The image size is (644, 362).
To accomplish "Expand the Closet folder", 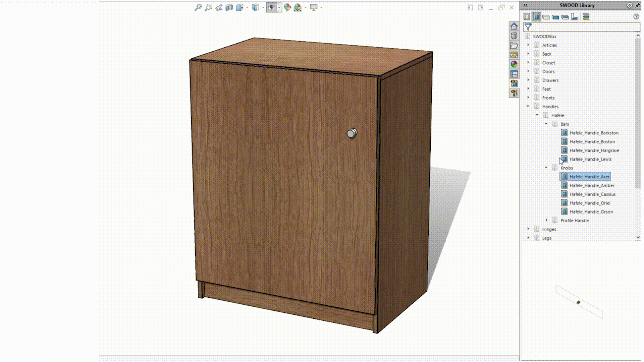I will [x=528, y=62].
